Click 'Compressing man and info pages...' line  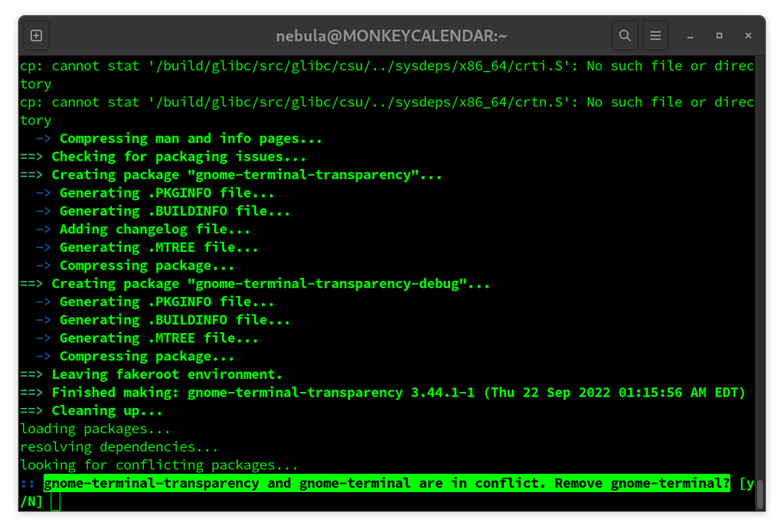(179, 139)
